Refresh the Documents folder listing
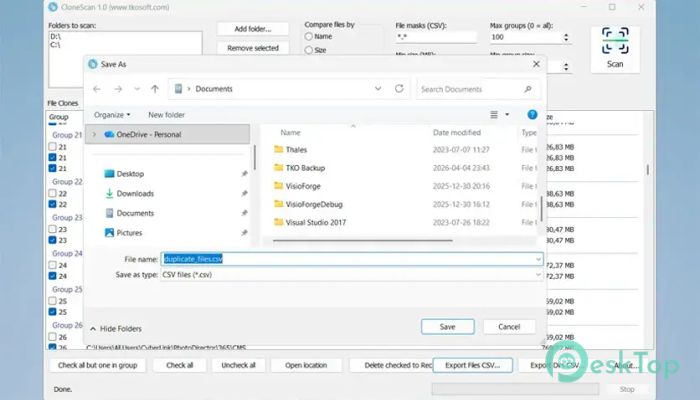This screenshot has width=700, height=400. [399, 89]
